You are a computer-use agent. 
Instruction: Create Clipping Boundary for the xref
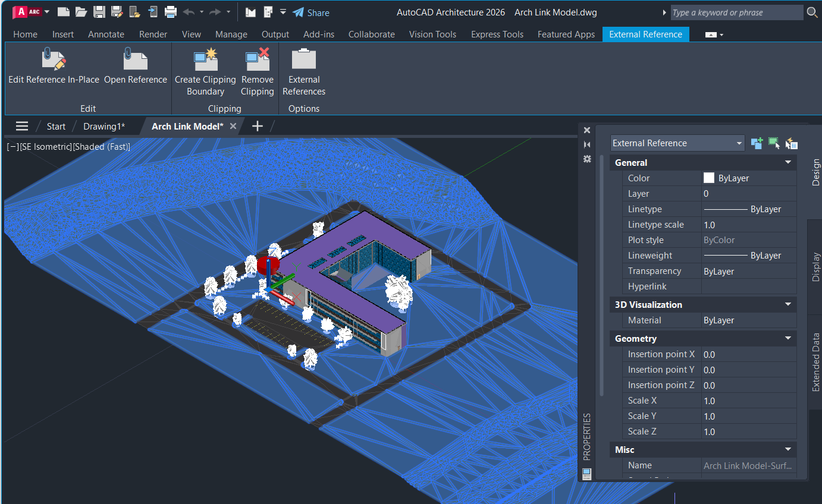(x=205, y=73)
